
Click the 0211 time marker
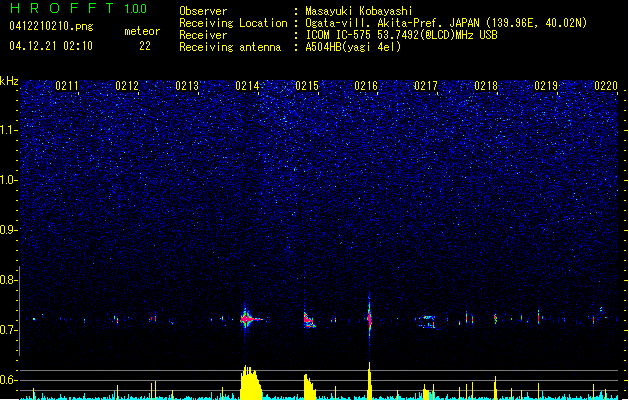(67, 86)
